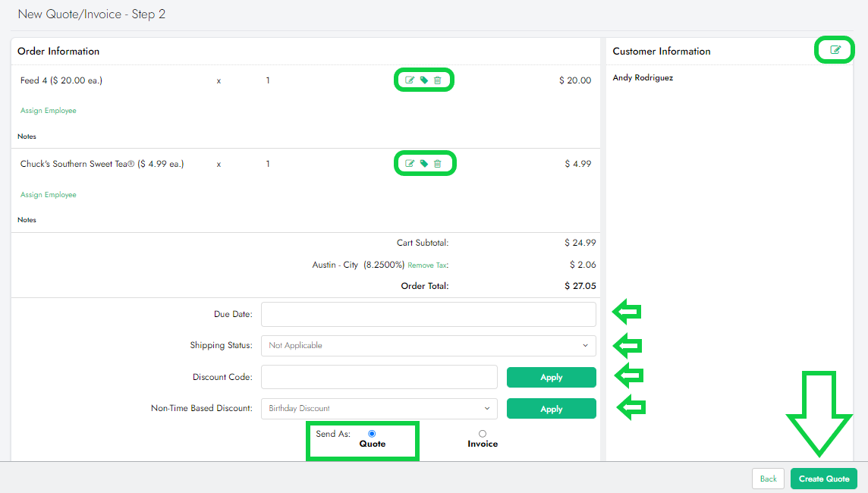Remove Chuck's Sweet Tea with trash icon
The image size is (868, 493).
coord(438,164)
